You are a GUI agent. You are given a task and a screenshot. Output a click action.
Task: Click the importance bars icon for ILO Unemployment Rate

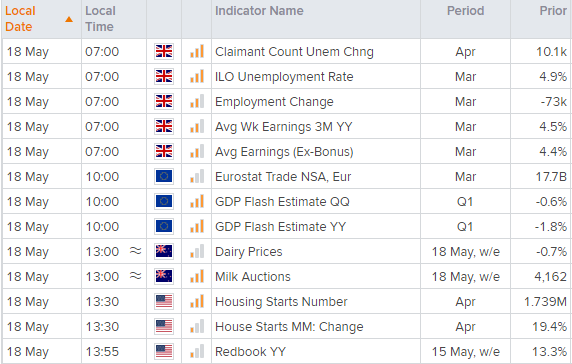(197, 77)
